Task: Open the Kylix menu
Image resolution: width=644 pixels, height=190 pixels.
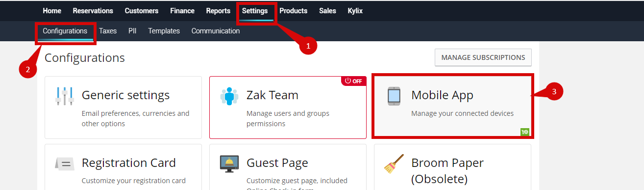Action: coord(355,11)
